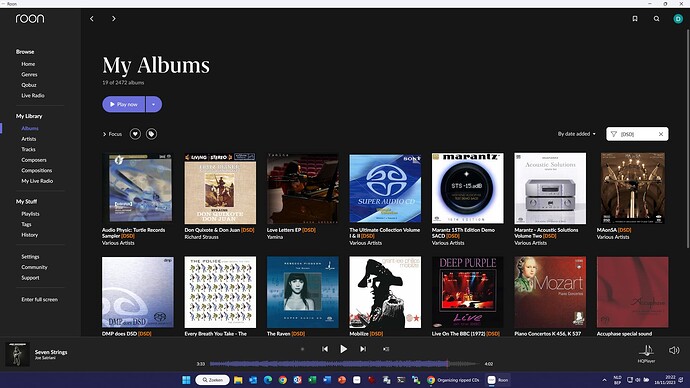Open Tags under My Stuff
The width and height of the screenshot is (690, 388).
[x=26, y=224]
